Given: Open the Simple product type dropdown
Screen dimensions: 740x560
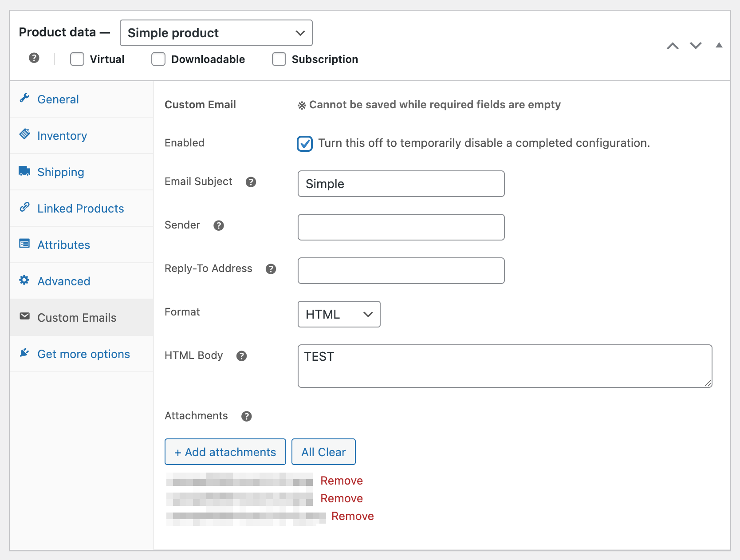Looking at the screenshot, I should 216,33.
